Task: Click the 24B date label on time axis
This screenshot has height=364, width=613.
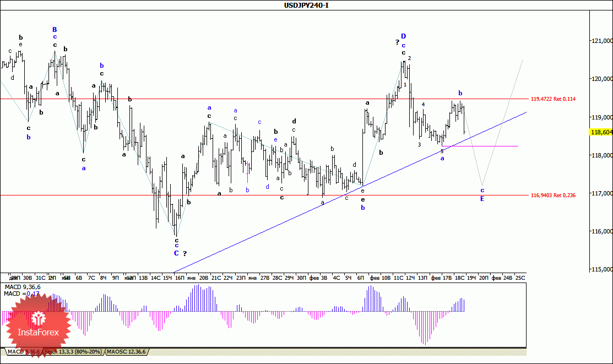Action: click(507, 278)
